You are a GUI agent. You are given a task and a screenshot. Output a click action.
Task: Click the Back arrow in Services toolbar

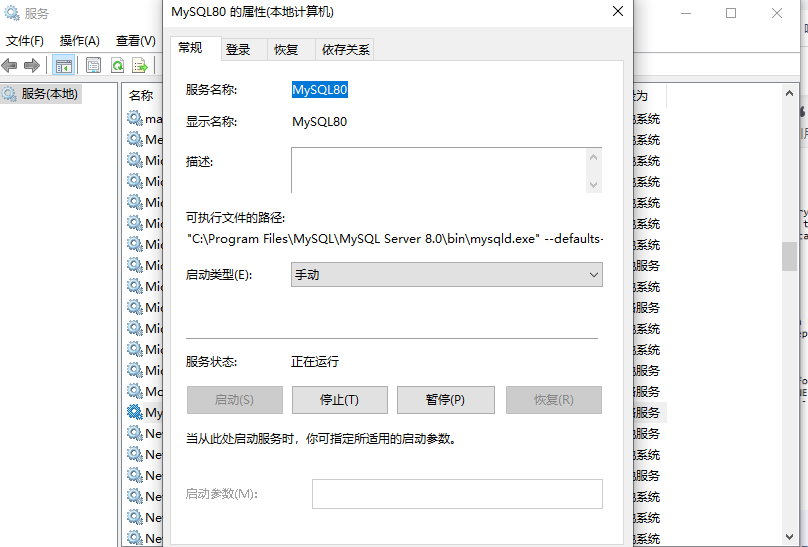click(x=9, y=65)
